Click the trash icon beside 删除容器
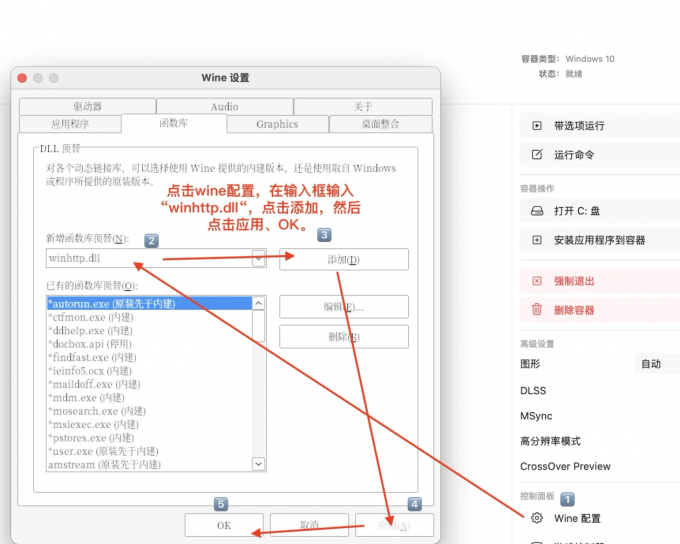Viewport: 680px width, 544px height. click(x=537, y=309)
